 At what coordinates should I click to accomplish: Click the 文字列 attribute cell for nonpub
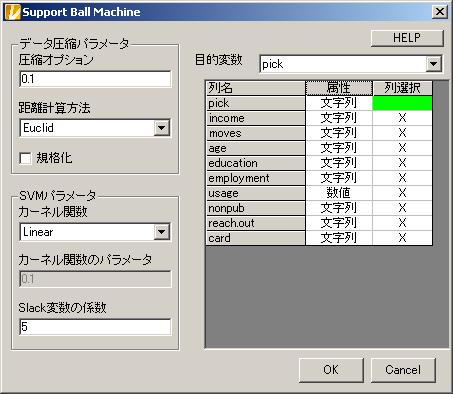(339, 208)
